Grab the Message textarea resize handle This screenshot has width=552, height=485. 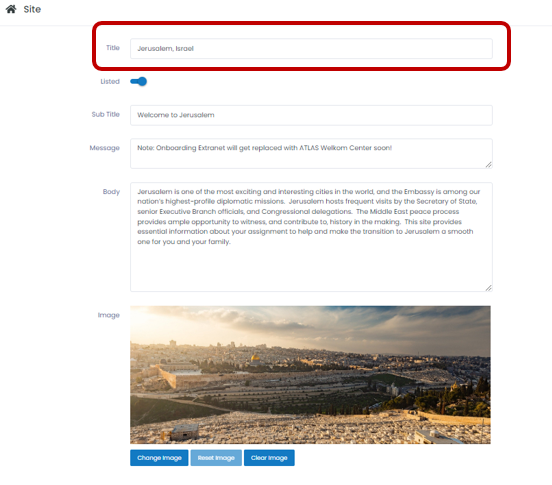489,165
